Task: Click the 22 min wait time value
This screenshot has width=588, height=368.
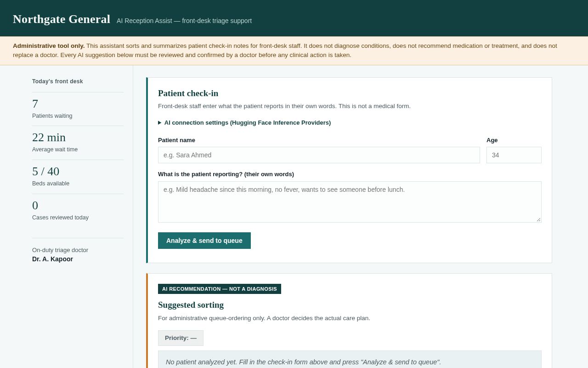Action: [x=49, y=138]
